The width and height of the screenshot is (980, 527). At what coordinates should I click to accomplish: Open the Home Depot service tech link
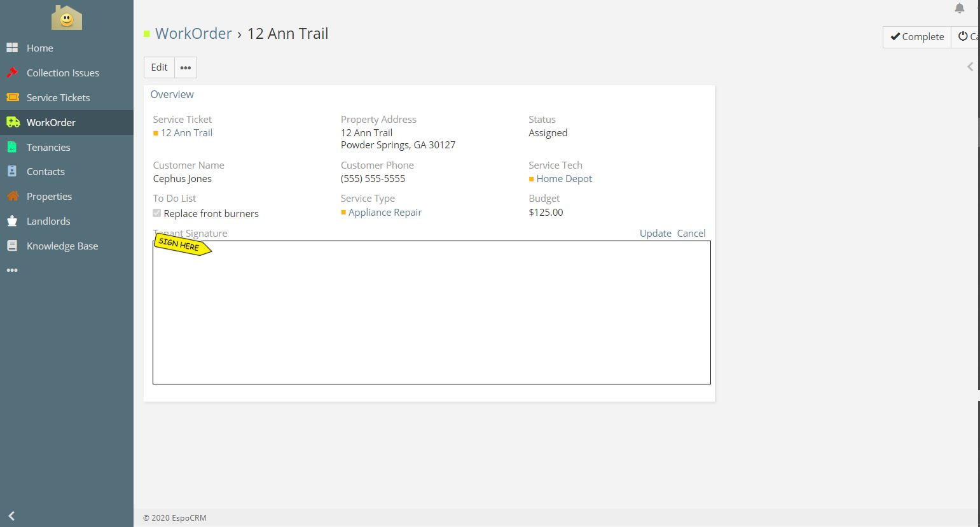tap(563, 179)
